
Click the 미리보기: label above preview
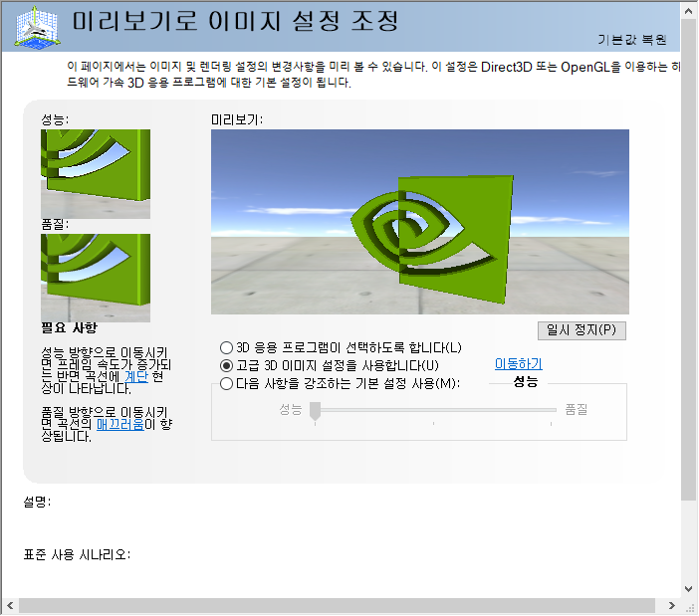(x=237, y=119)
